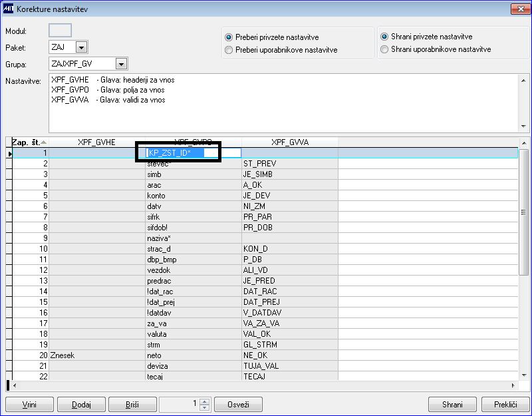
Task: Cancel with the Prekliči button
Action: (x=505, y=405)
